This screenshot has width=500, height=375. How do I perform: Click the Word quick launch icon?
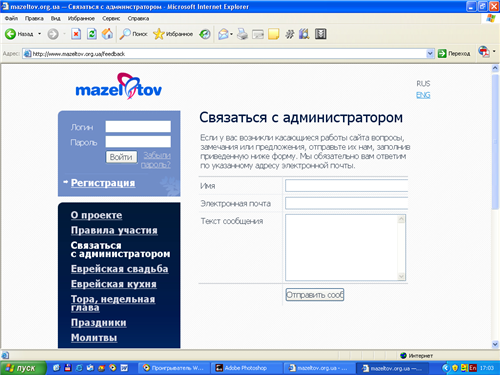[124, 368]
